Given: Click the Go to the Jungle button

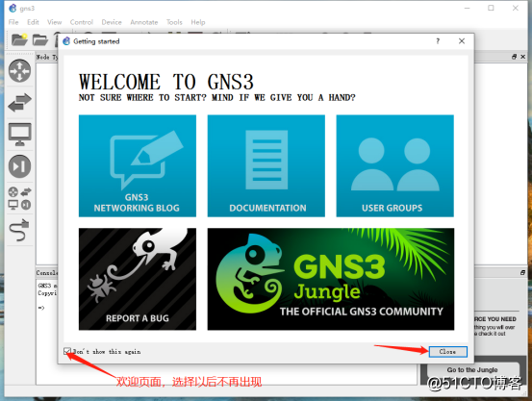Looking at the screenshot, I should (x=472, y=370).
